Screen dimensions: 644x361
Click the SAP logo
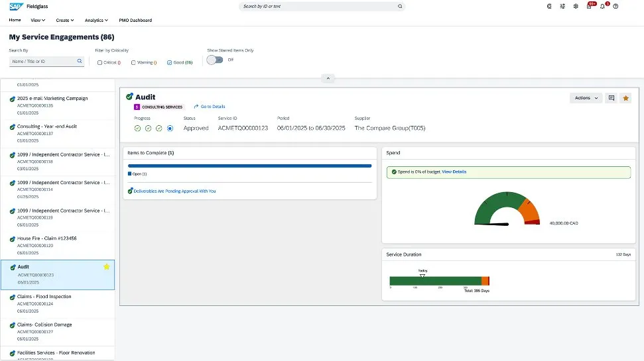click(16, 6)
